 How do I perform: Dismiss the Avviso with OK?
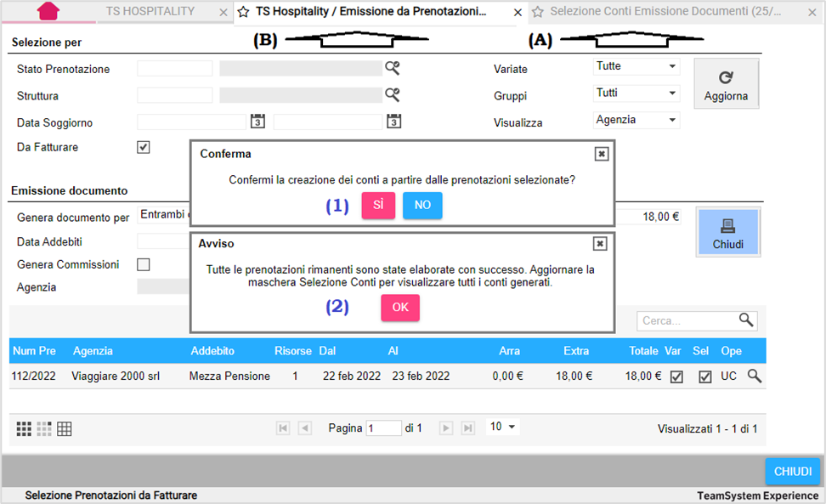(400, 308)
